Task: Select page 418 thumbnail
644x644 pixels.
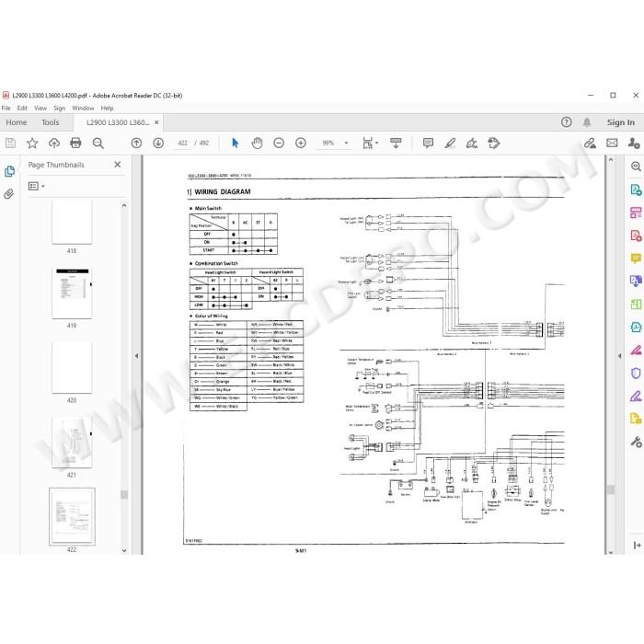Action: point(72,222)
